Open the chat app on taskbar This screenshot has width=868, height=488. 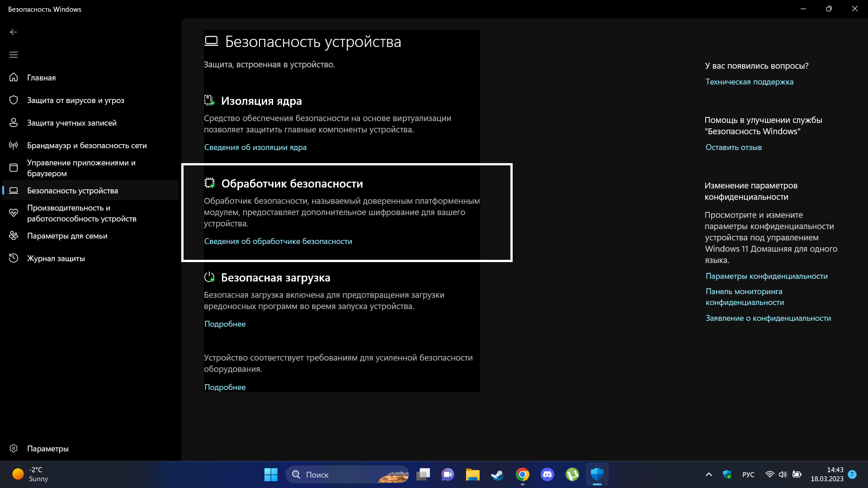click(x=448, y=474)
